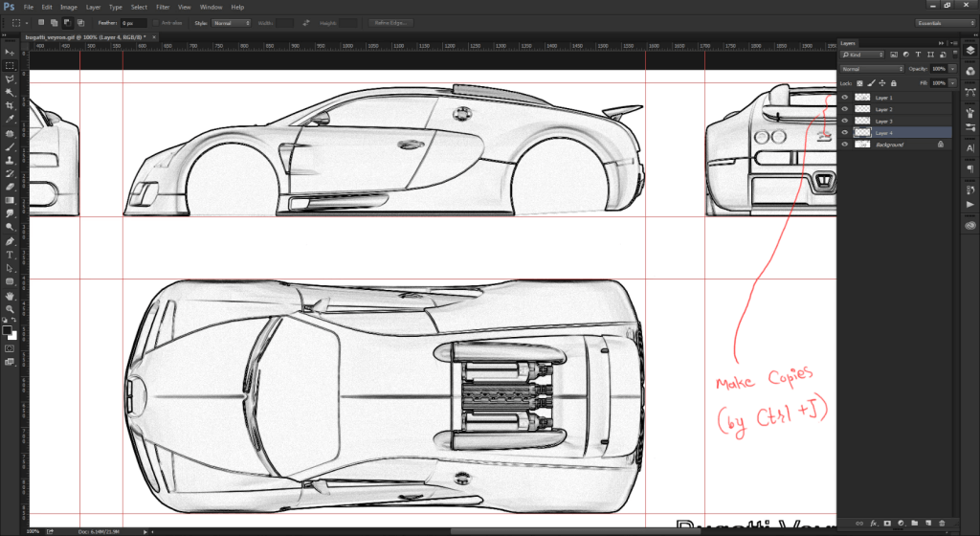
Task: Open the Image menu
Action: point(69,7)
